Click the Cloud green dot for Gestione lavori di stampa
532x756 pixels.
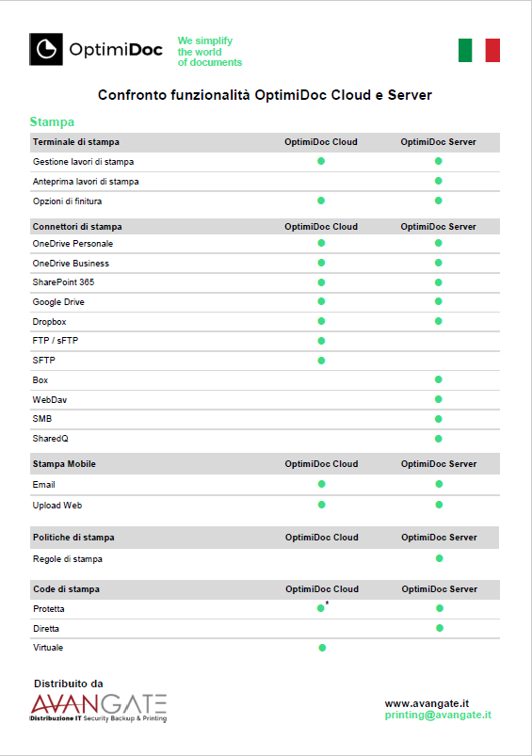coord(321,161)
